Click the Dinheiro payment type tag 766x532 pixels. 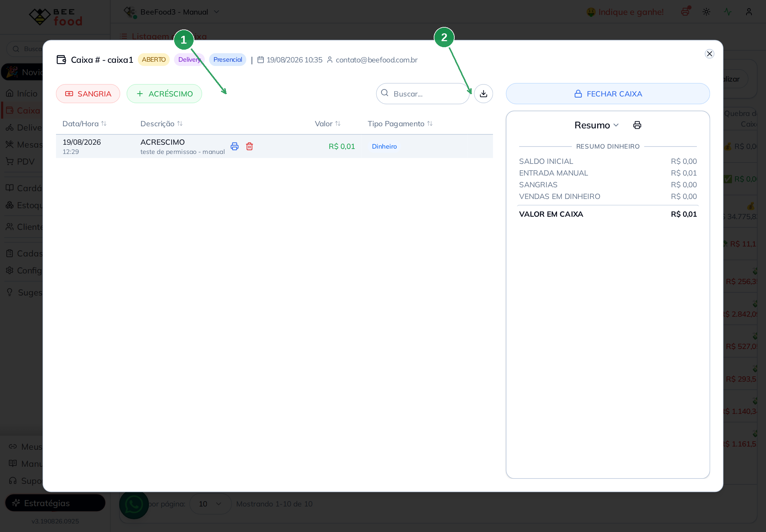[384, 146]
